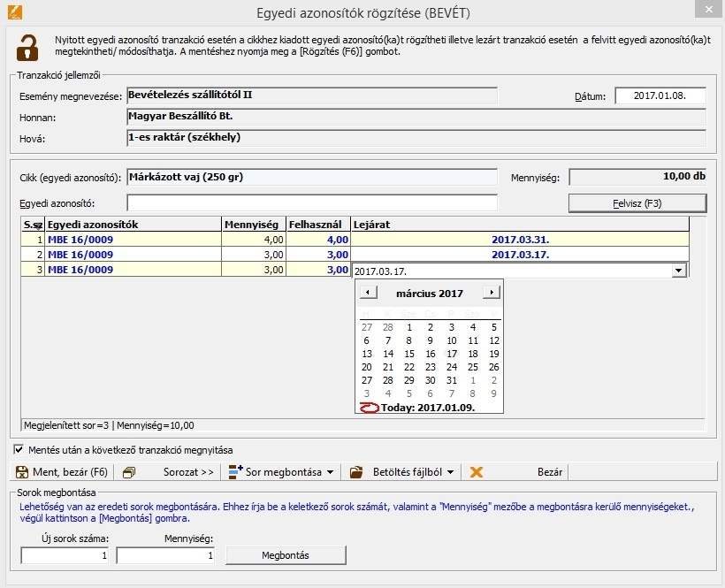
Task: Click the open folder icon for Betöltés fájlból
Action: coord(356,472)
